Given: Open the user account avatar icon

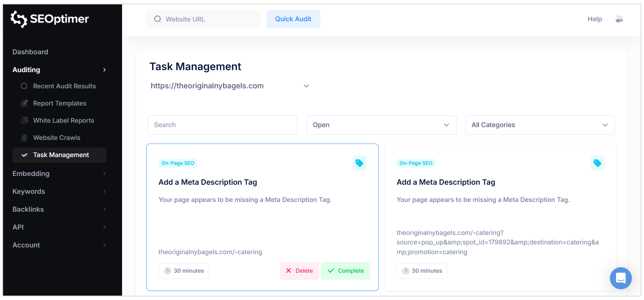Looking at the screenshot, I should pos(619,19).
